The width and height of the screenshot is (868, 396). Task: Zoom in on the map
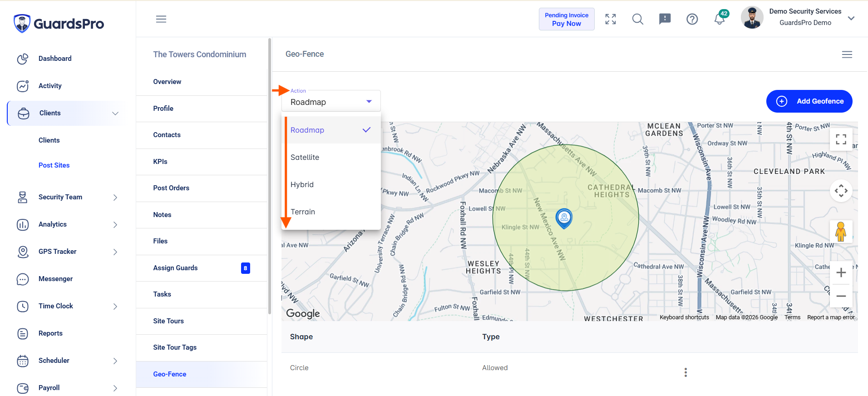point(841,272)
